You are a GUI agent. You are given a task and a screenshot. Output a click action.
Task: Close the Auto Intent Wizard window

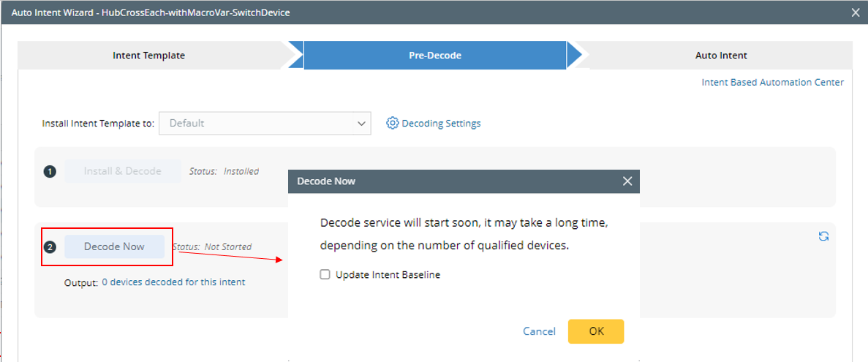[856, 12]
